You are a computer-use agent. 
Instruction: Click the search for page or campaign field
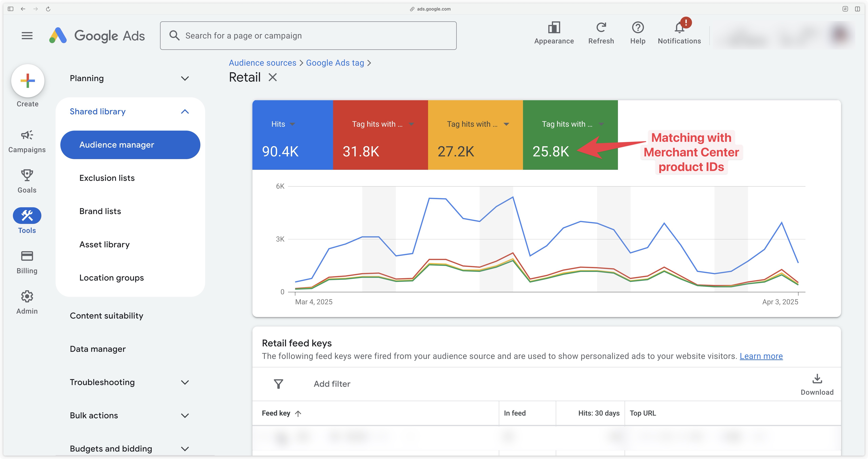tap(308, 35)
